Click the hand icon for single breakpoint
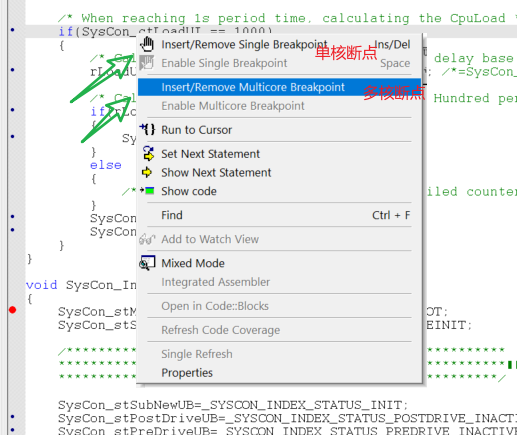The width and height of the screenshot is (517, 435). click(x=147, y=44)
